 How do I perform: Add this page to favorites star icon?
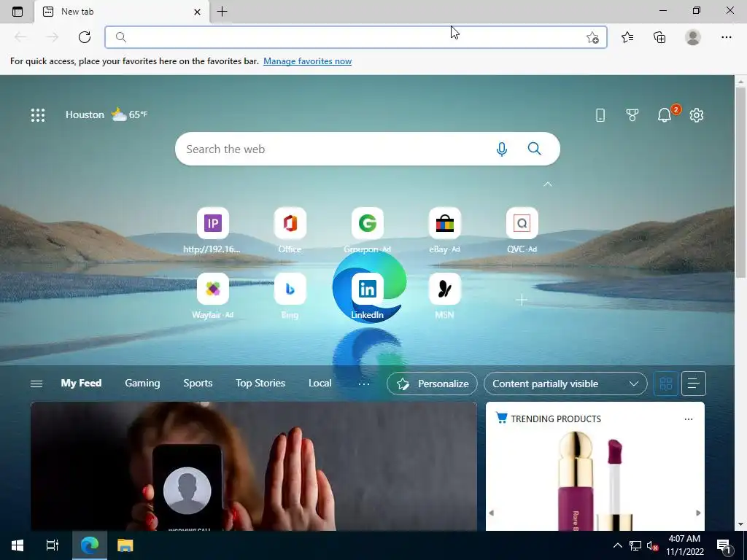(592, 37)
